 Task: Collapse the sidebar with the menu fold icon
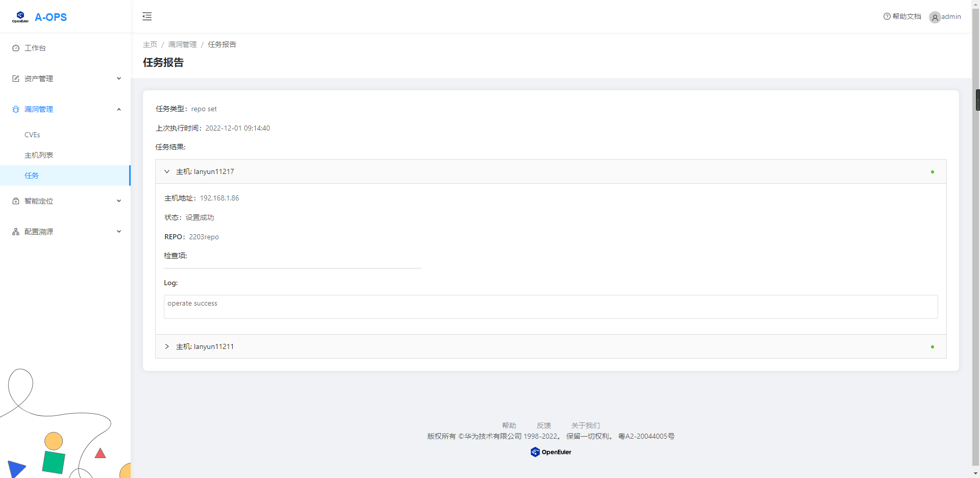(x=147, y=16)
